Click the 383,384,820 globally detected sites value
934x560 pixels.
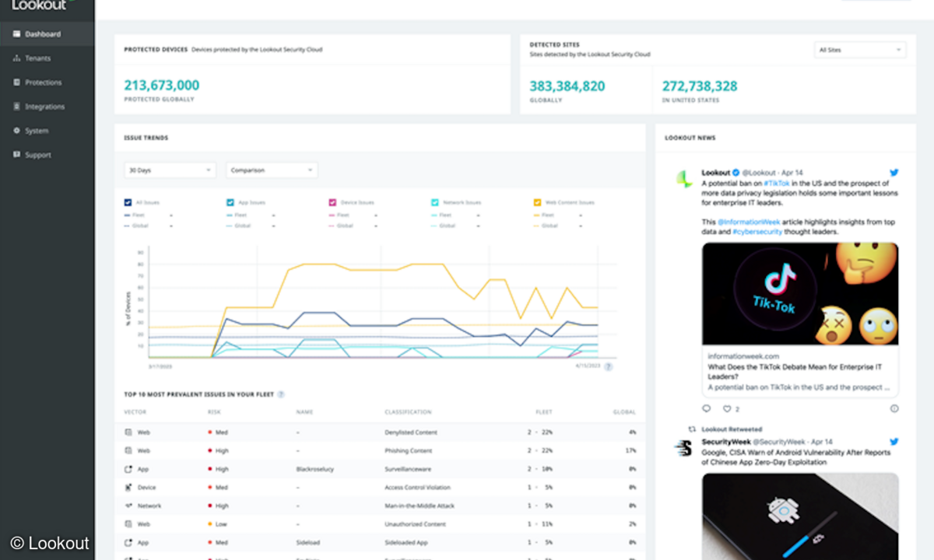click(x=567, y=86)
